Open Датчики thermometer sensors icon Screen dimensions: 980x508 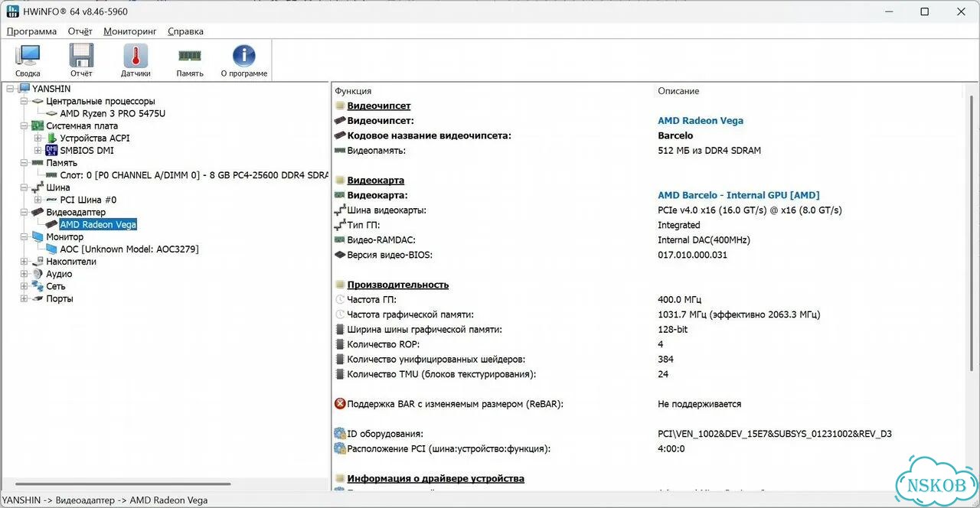pos(136,60)
